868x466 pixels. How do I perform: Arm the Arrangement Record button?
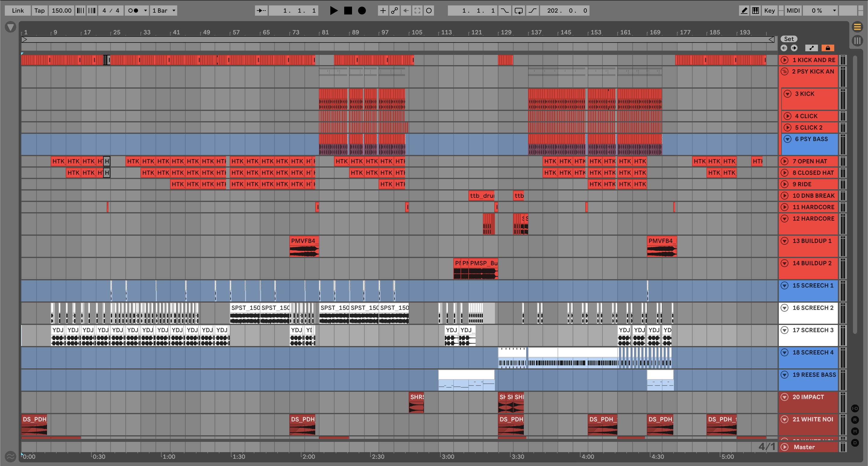tap(362, 11)
